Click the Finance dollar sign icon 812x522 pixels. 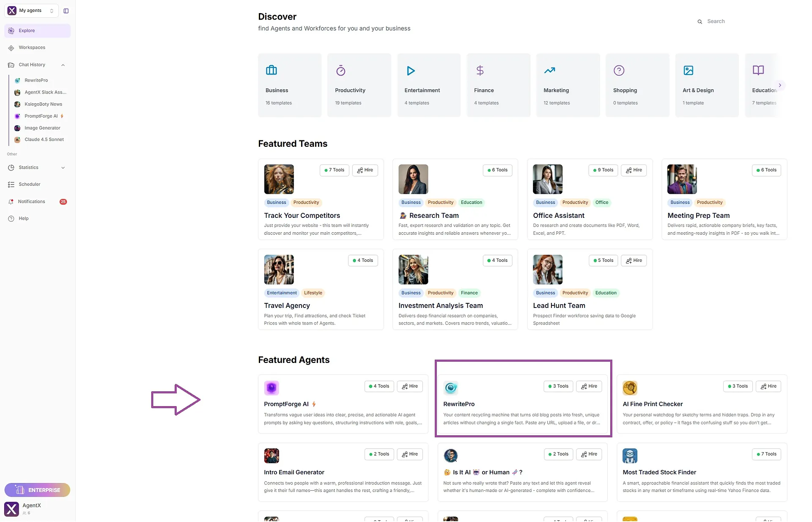[x=480, y=70]
